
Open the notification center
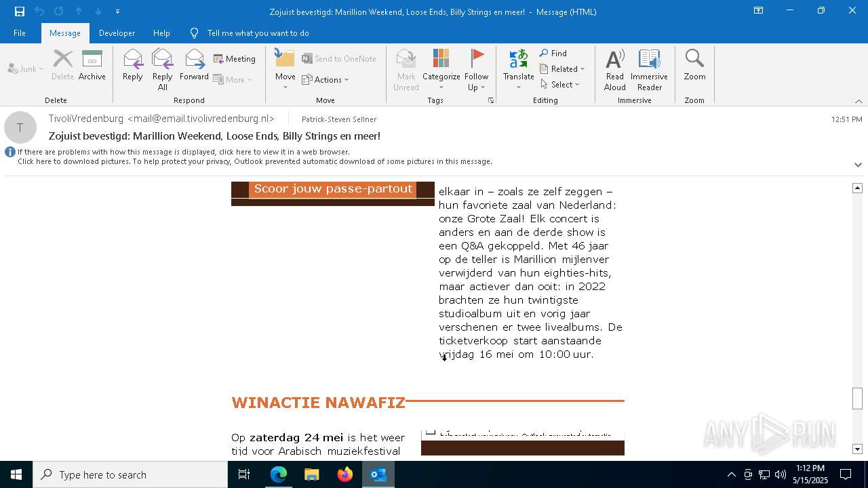point(846,474)
